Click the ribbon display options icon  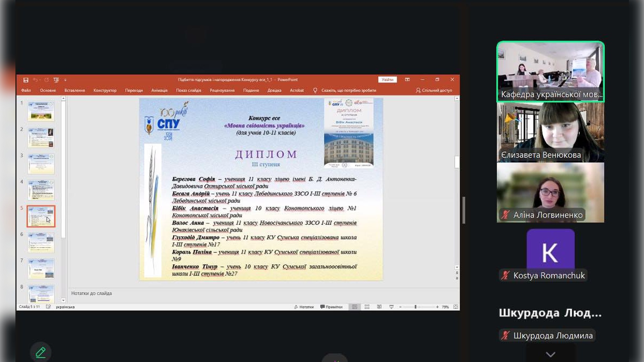[407, 80]
